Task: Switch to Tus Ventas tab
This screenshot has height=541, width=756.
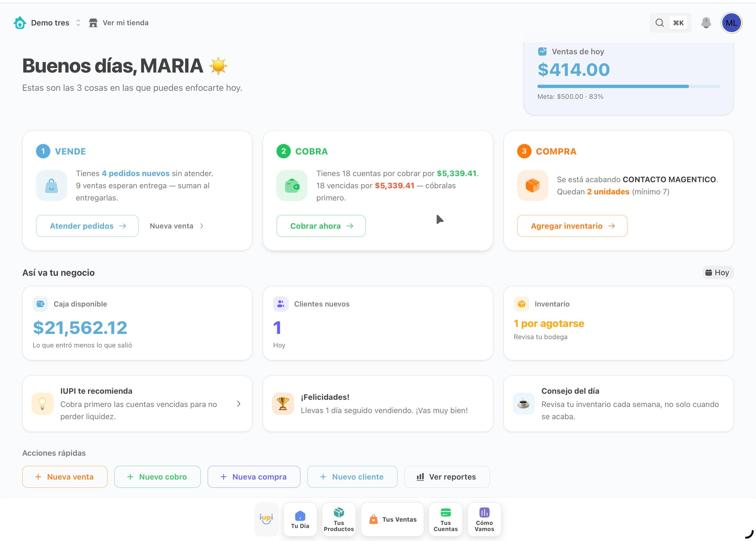Action: click(x=392, y=519)
